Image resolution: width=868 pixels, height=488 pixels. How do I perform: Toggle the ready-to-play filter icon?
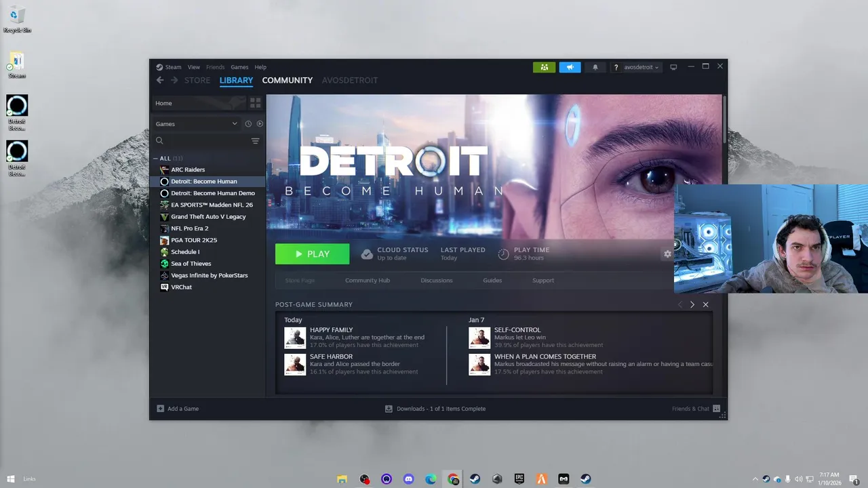(x=260, y=124)
